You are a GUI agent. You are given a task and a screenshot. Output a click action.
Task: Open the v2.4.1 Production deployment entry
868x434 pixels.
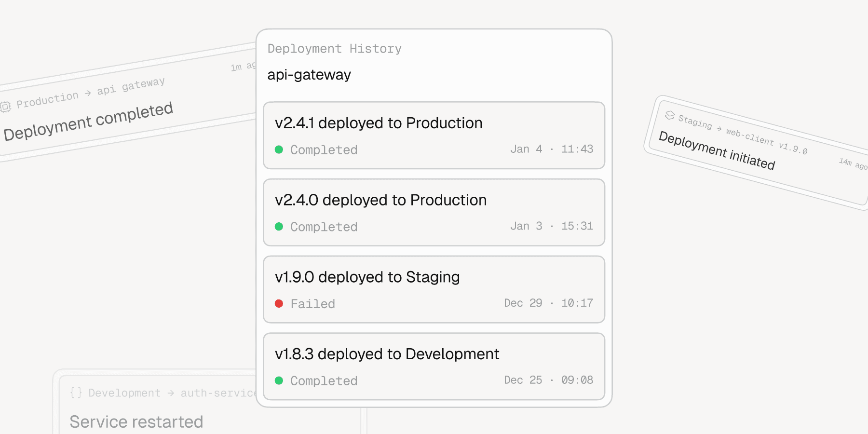point(433,135)
